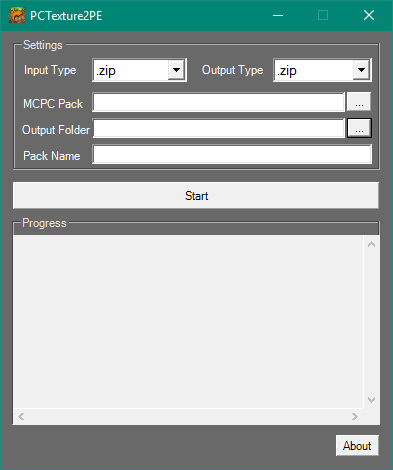Click the progress log down arrow
The height and width of the screenshot is (470, 393).
click(371, 399)
